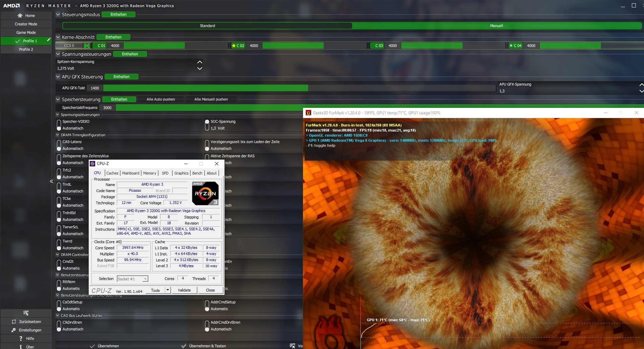Click C 01 core frequency slider bar

pyautogui.click(x=176, y=46)
